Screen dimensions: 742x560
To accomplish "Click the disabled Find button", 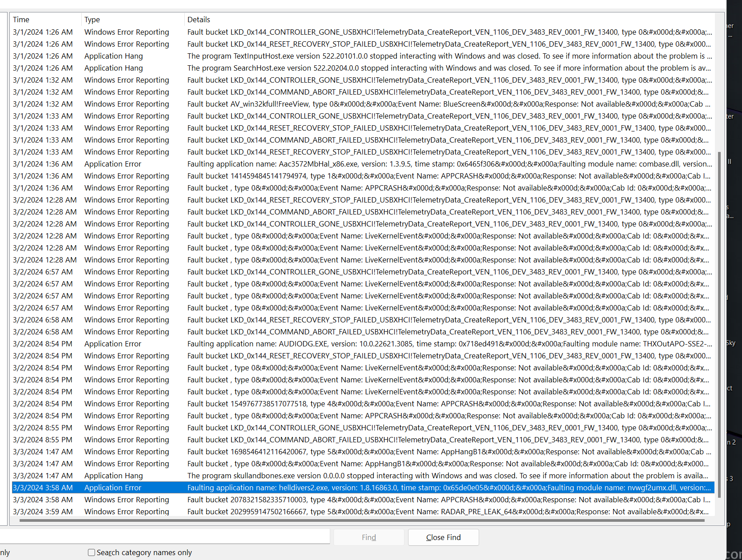I will click(369, 537).
